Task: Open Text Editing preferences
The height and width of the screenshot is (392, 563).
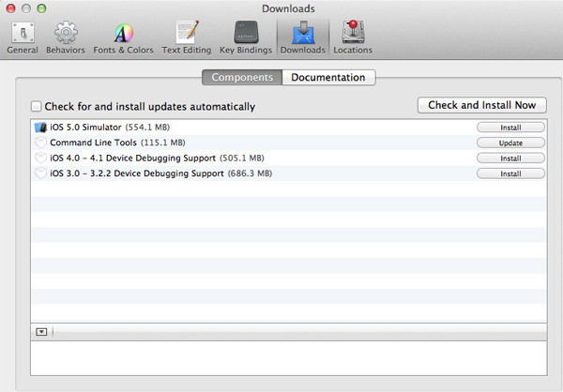Action: click(187, 38)
